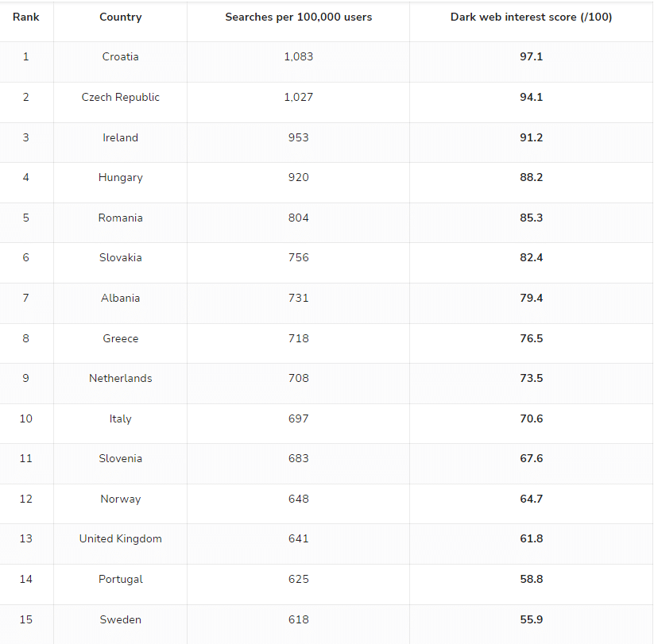This screenshot has width=654, height=644.
Task: Click Hungary's search count 920
Action: [x=299, y=177]
